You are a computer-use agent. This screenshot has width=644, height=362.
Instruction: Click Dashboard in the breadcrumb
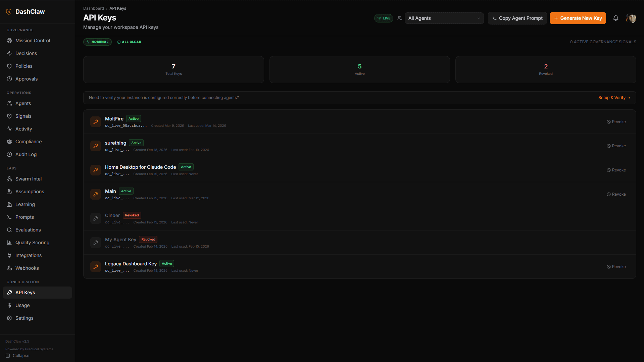[93, 8]
